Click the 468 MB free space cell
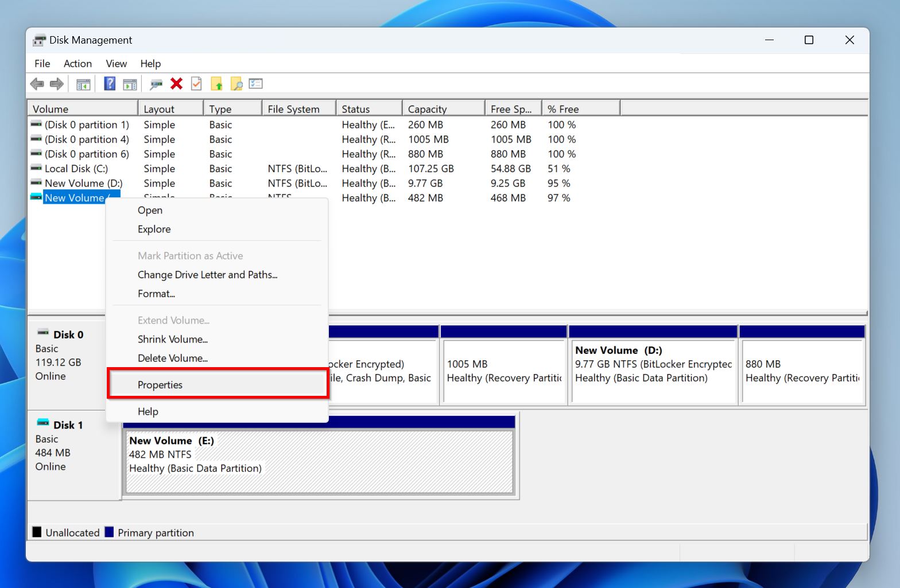 [508, 198]
